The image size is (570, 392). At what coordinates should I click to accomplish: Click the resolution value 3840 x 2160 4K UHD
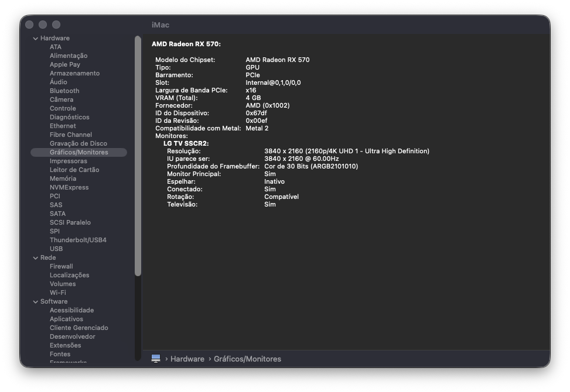(346, 151)
